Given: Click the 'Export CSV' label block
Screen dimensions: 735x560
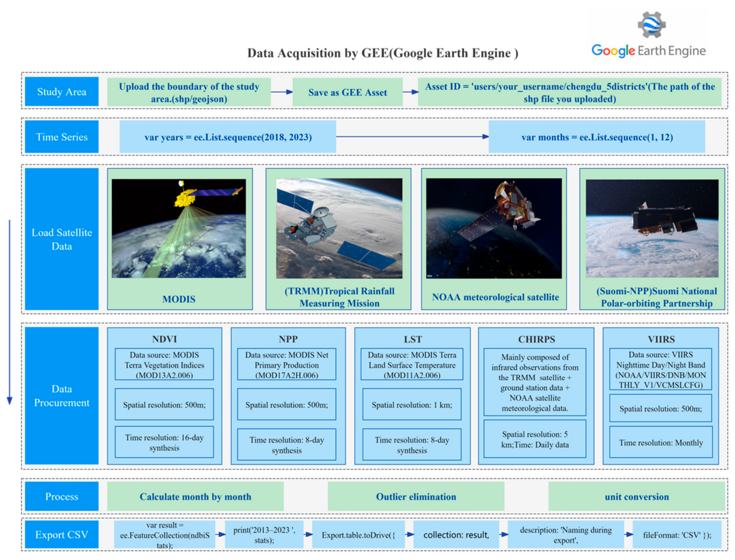Looking at the screenshot, I should click(62, 534).
